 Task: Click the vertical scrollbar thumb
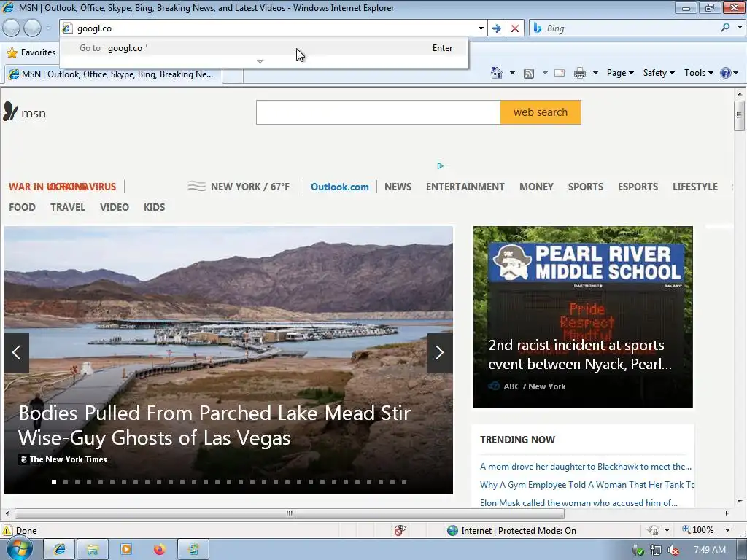[739, 115]
